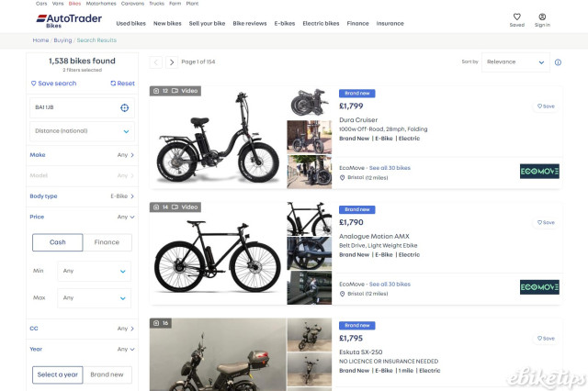Open the Used bikes menu

[130, 23]
